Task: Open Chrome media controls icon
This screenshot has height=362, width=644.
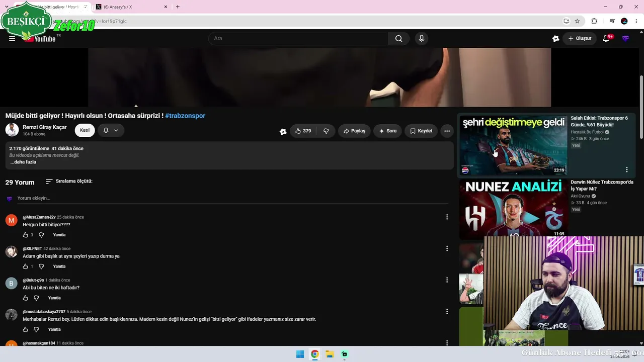Action: point(612,21)
